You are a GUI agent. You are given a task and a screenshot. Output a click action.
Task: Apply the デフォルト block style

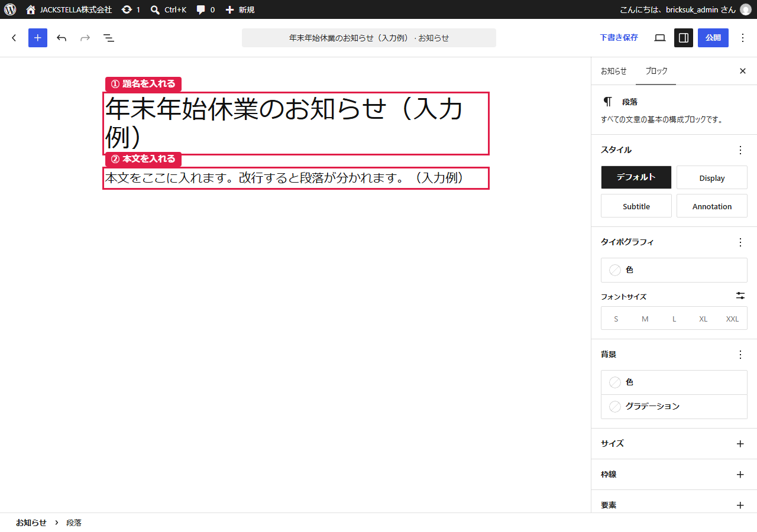click(636, 177)
